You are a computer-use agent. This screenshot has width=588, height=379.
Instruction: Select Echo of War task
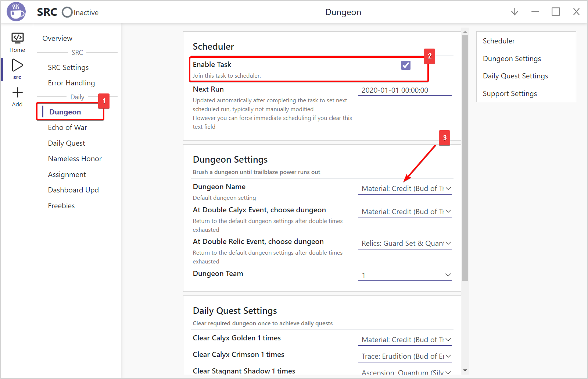coord(67,127)
